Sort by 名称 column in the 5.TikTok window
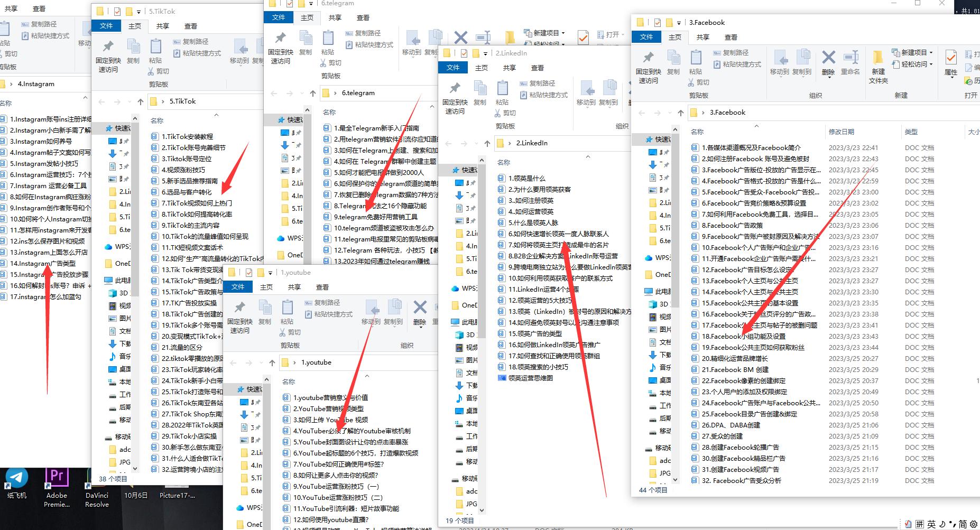Screen dimensions: 980x530 point(157,121)
